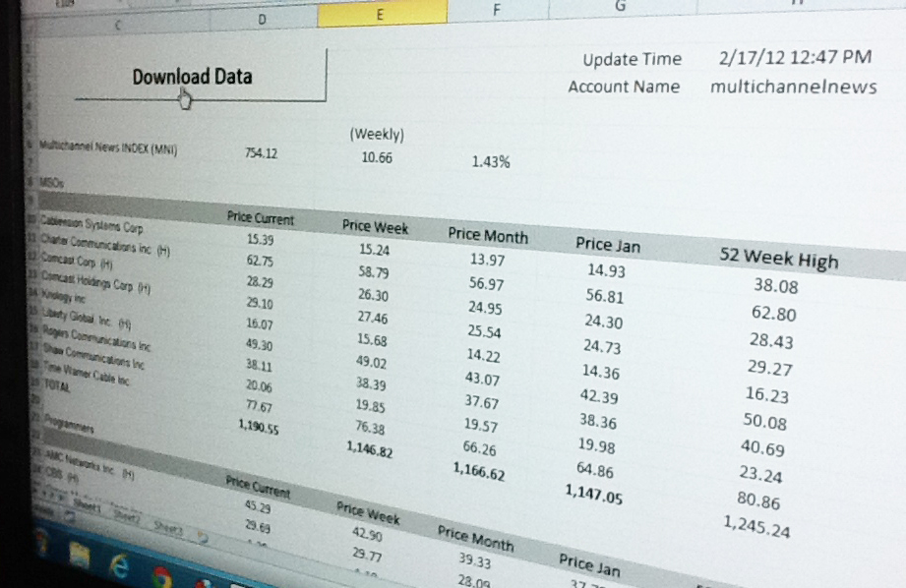
Task: Select Programmers Price Month value 39.33
Action: pyautogui.click(x=475, y=560)
